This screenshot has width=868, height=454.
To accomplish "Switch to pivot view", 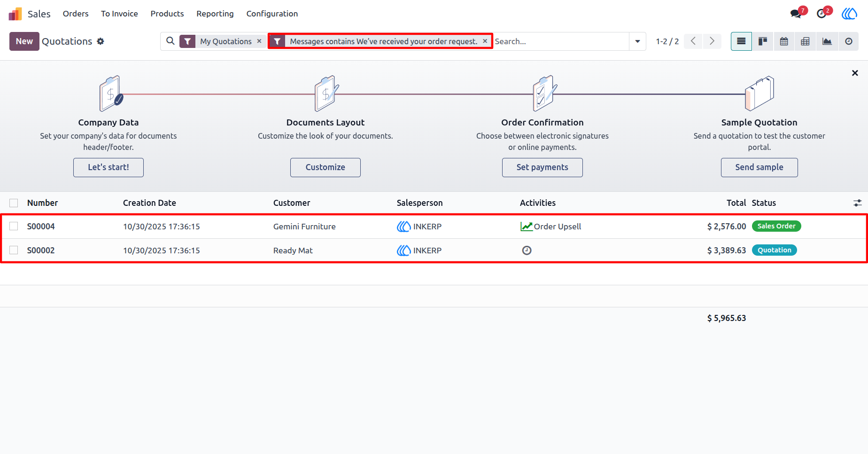I will pos(805,41).
